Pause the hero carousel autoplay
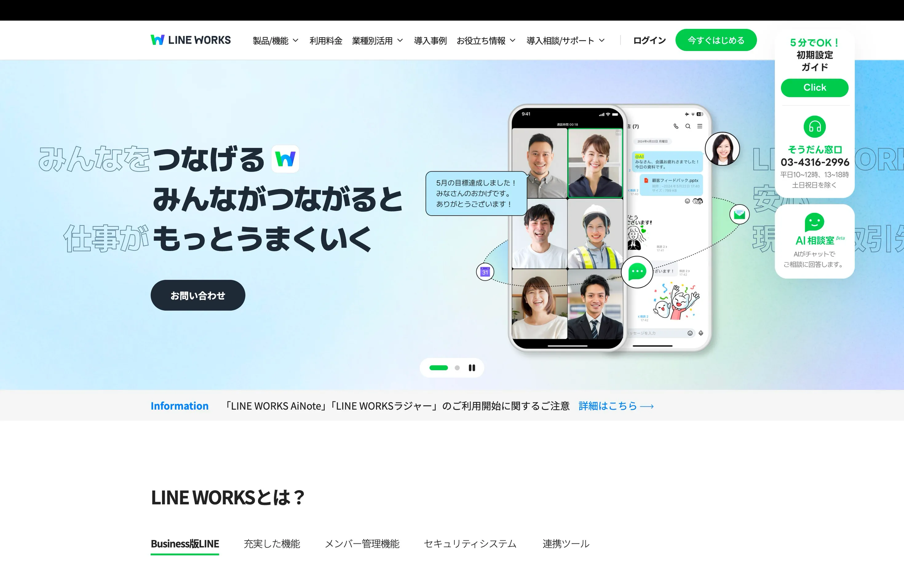 pyautogui.click(x=472, y=368)
